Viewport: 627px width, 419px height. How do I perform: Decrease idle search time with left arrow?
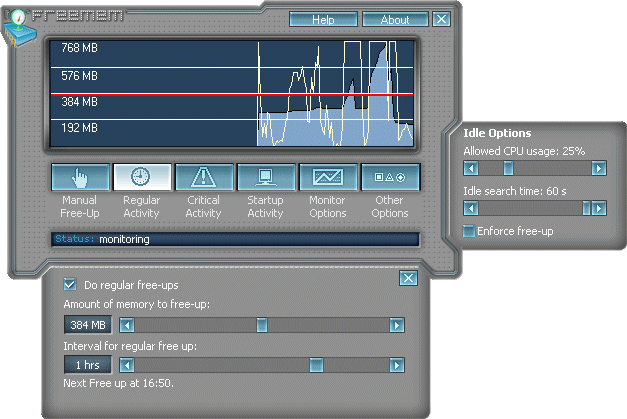pos(471,208)
